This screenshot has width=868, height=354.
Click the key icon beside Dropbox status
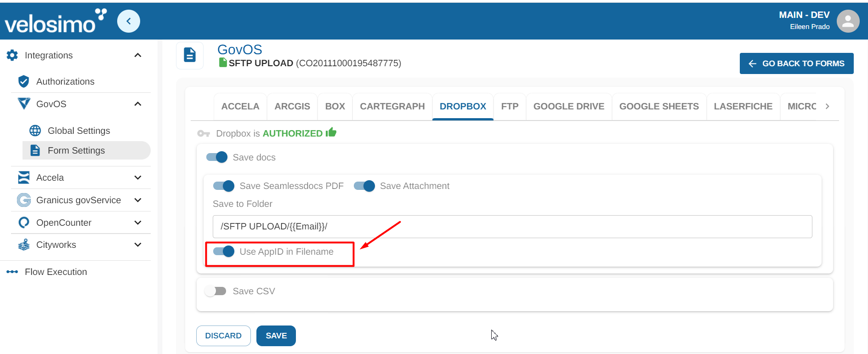pos(204,133)
